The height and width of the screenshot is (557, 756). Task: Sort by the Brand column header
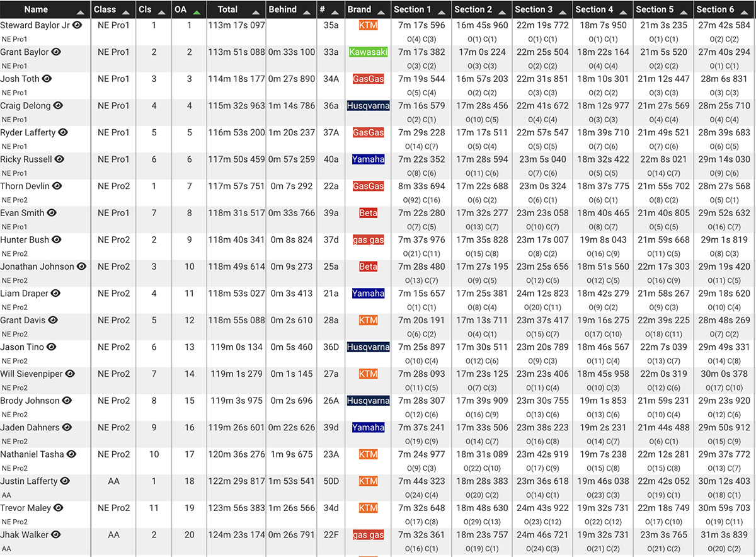368,9
